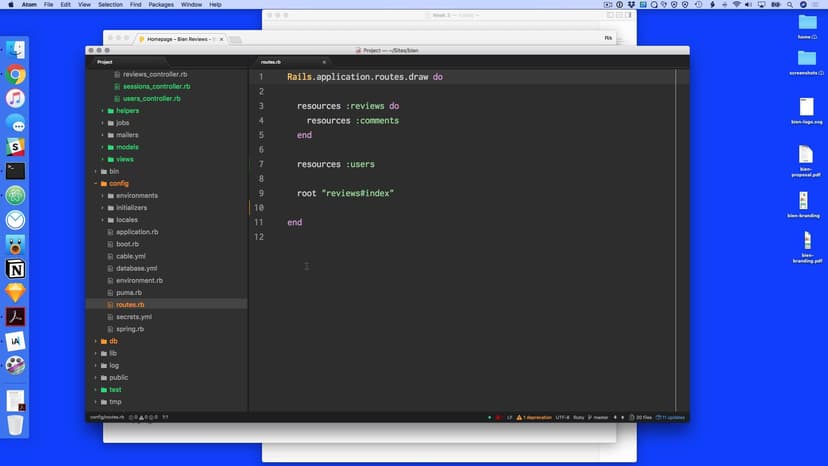
Task: Open the Selection menu in menu bar
Action: [110, 5]
